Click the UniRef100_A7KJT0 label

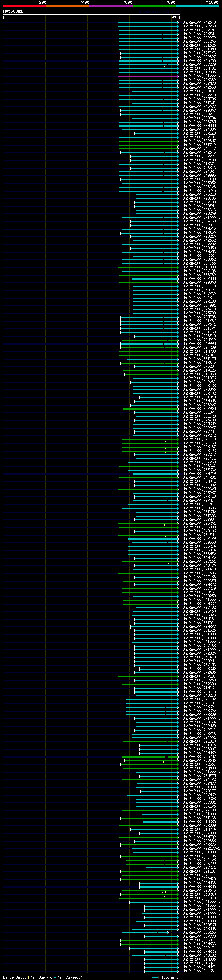tap(199, 439)
